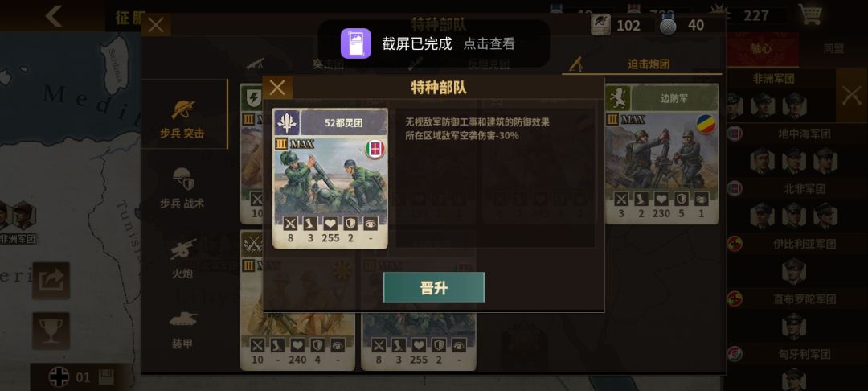
Task: Switch to the 同盟 faction tab
Action: [x=833, y=49]
